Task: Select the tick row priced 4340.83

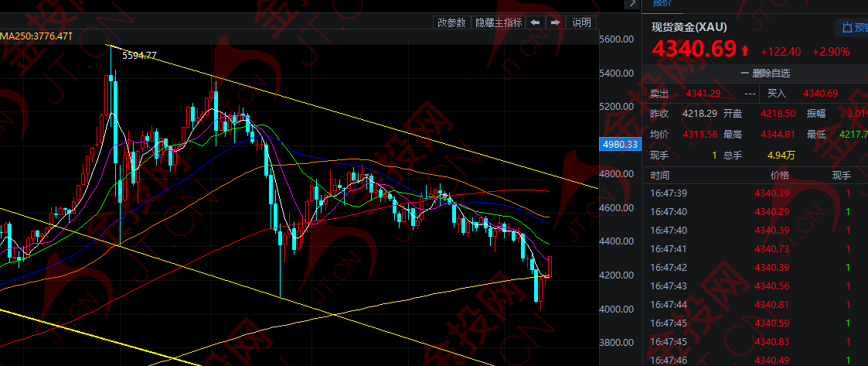Action: (x=755, y=341)
